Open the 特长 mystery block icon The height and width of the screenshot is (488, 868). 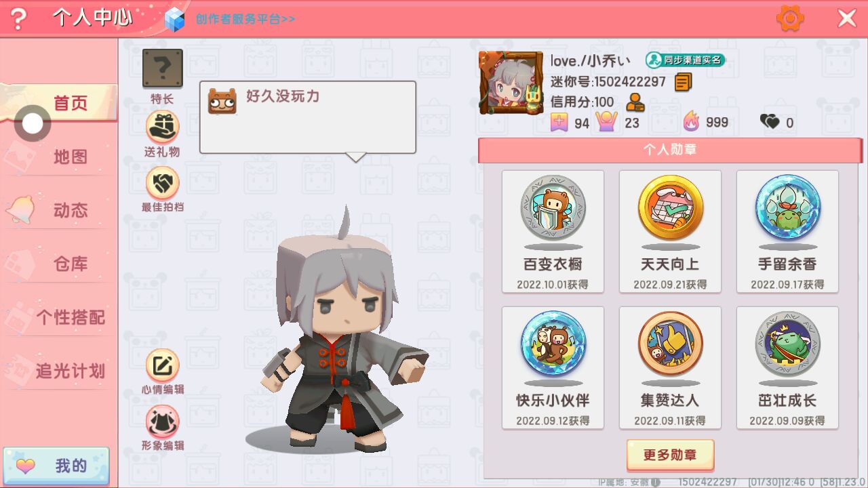point(162,68)
